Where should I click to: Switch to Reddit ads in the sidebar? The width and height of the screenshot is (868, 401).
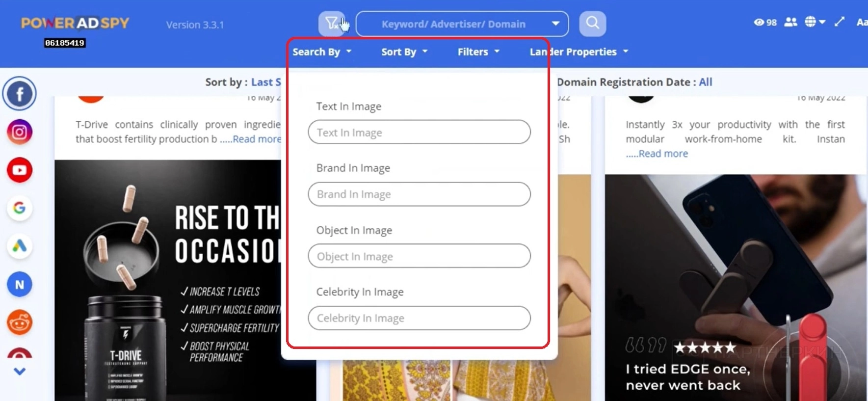[20, 322]
